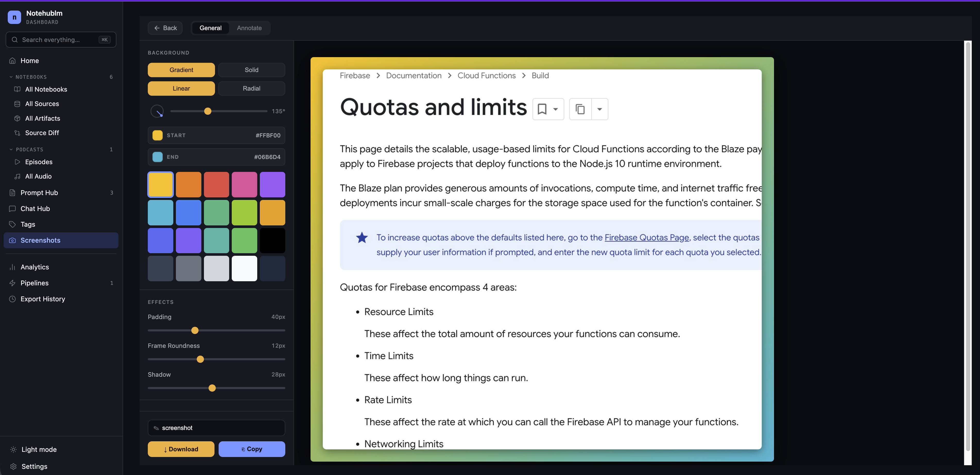Click the bookmark icon in the screenshot preview
980x475 pixels.
[542, 109]
